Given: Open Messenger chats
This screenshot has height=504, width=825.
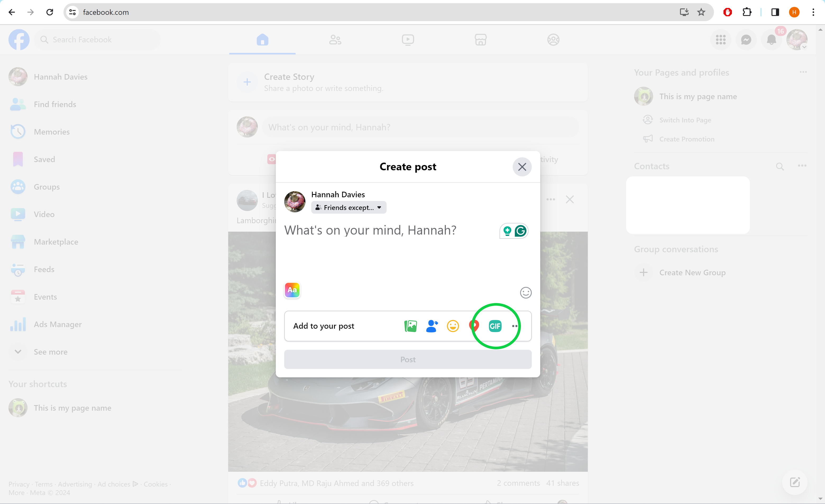Looking at the screenshot, I should pyautogui.click(x=746, y=39).
